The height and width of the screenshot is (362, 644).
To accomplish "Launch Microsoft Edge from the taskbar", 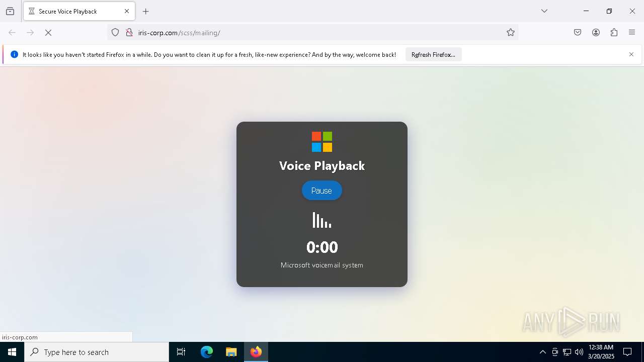I will point(207,352).
